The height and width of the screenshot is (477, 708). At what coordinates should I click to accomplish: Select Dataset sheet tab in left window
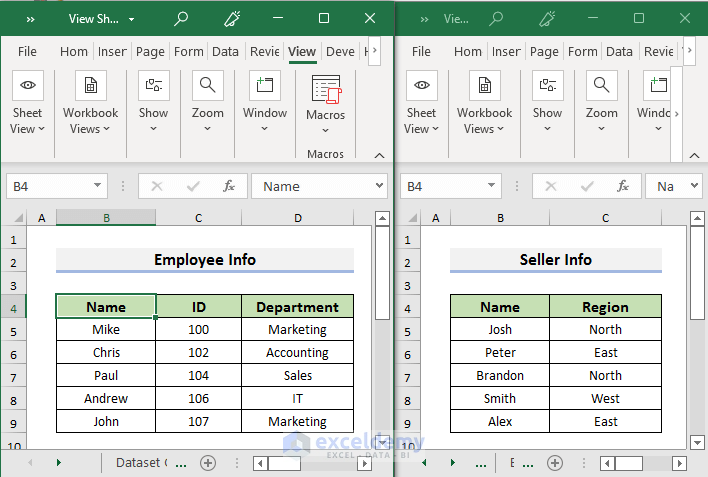[142, 463]
